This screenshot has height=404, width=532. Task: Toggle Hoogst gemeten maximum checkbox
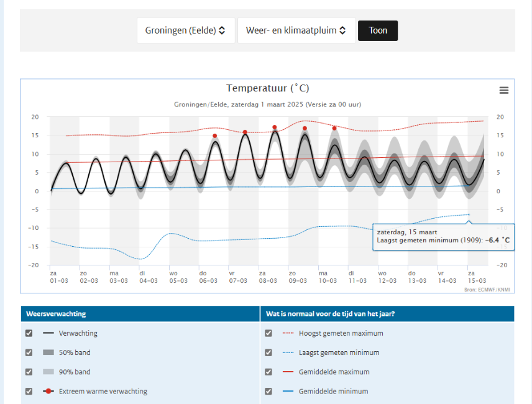pos(268,333)
